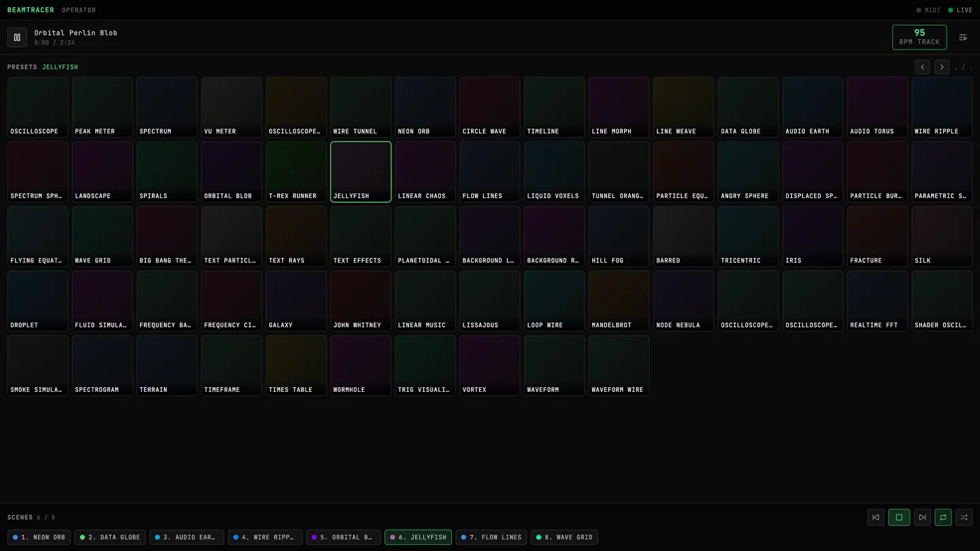Load the Wormhole preset
This screenshot has width=980, height=551.
(361, 366)
